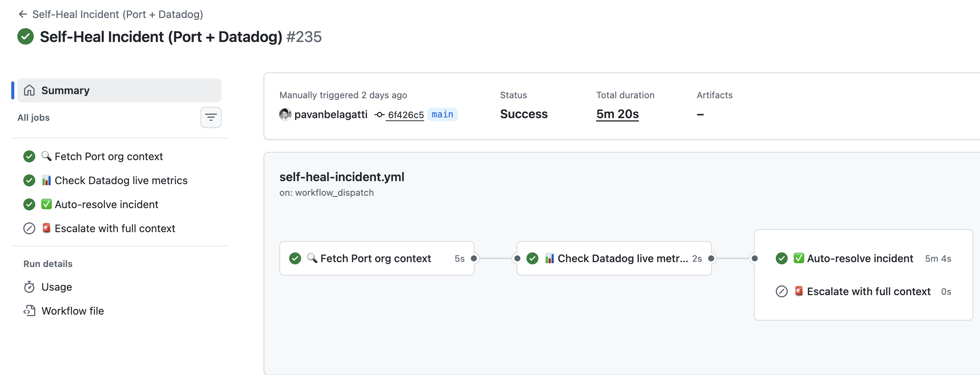Open pavanbelagatti's profile link
This screenshot has height=375, width=980.
point(330,114)
